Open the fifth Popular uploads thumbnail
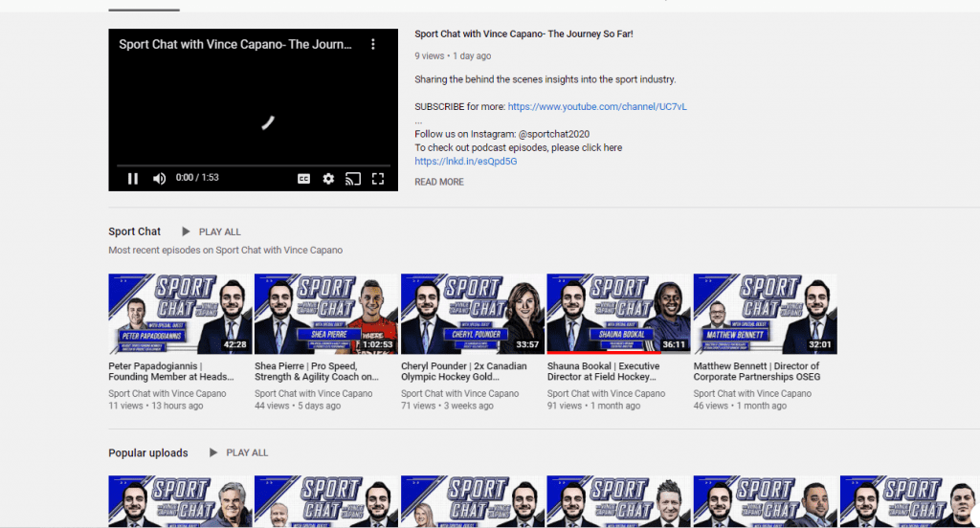Viewport: 980px width, 528px height. coord(765,502)
